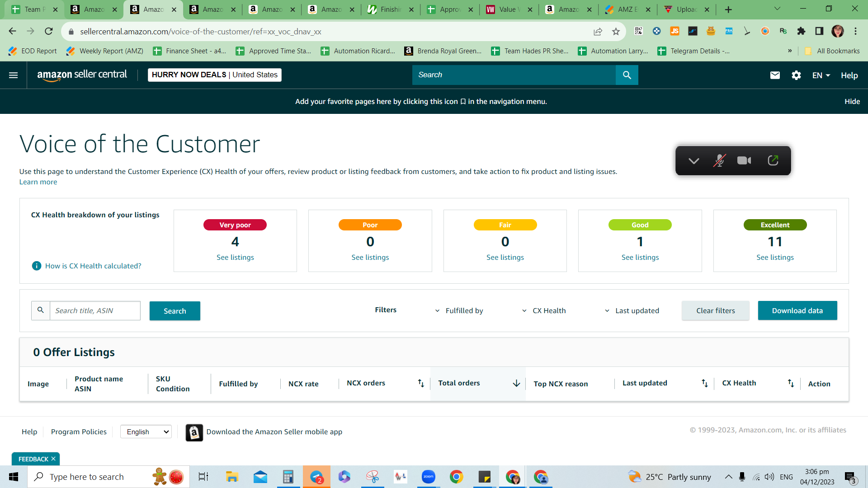The image size is (868, 488).
Task: Expand the Fulfilled by filter
Action: click(x=459, y=311)
